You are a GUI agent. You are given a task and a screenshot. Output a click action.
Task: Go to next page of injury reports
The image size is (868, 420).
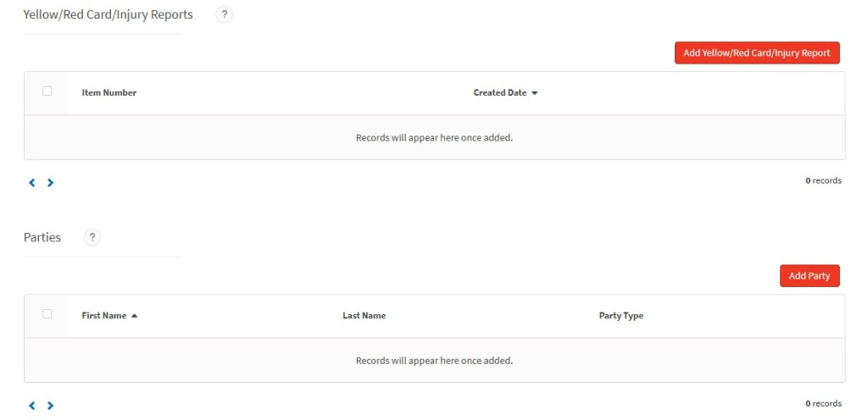coord(50,182)
